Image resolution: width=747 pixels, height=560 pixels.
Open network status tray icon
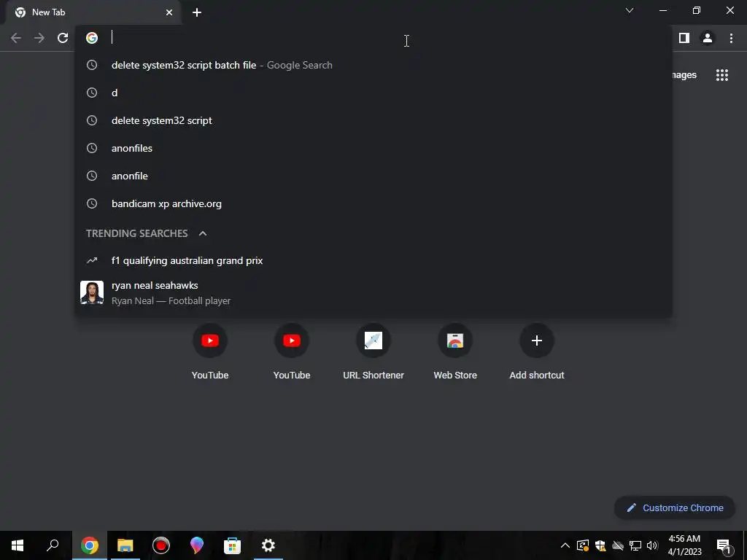coord(635,545)
